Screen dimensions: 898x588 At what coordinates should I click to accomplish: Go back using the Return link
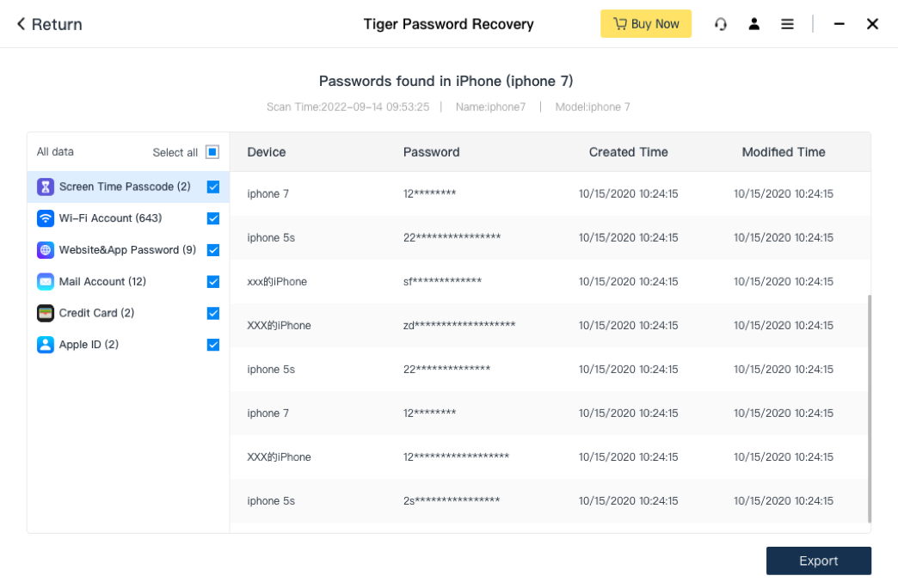coord(50,24)
